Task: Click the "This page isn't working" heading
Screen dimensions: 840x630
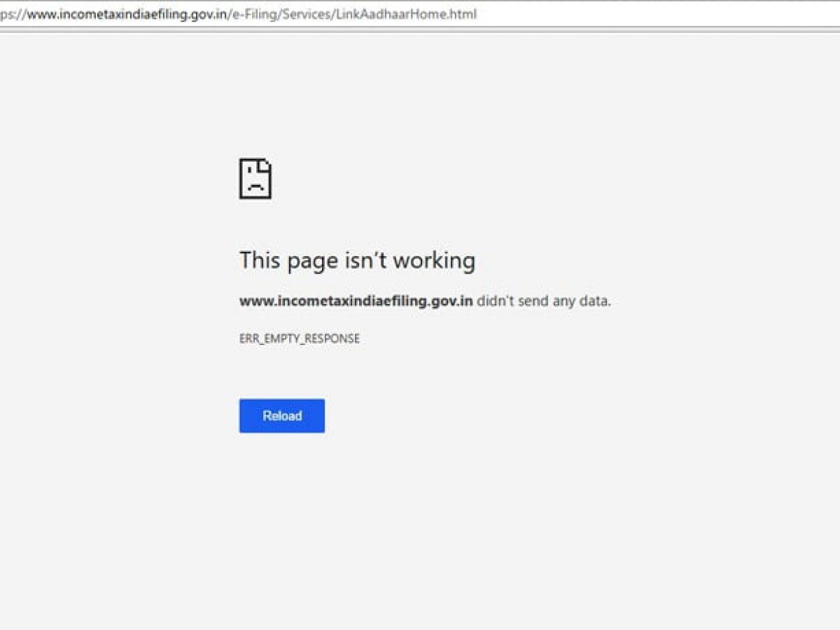Action: 357,260
